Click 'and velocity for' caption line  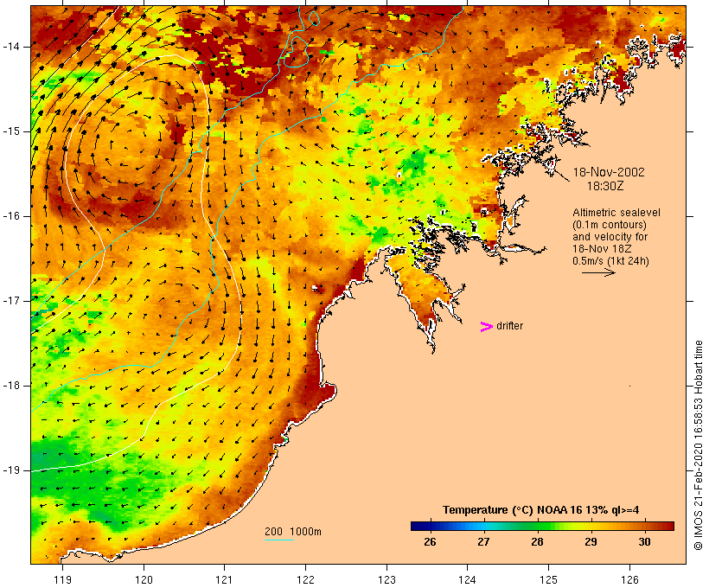(610, 237)
